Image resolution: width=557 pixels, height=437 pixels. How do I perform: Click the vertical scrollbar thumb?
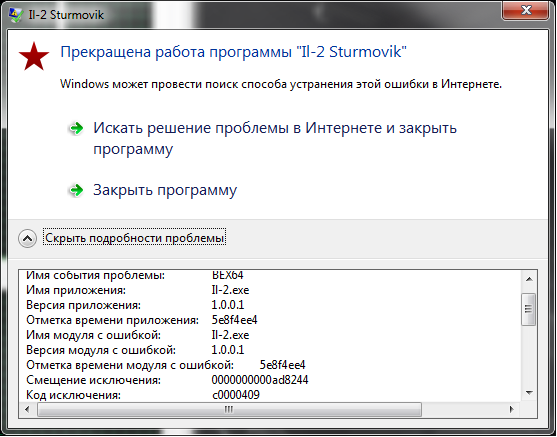(529, 309)
